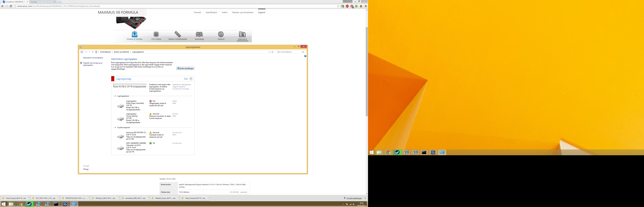Refresh the Lagringsplasser address bar

coord(273,52)
